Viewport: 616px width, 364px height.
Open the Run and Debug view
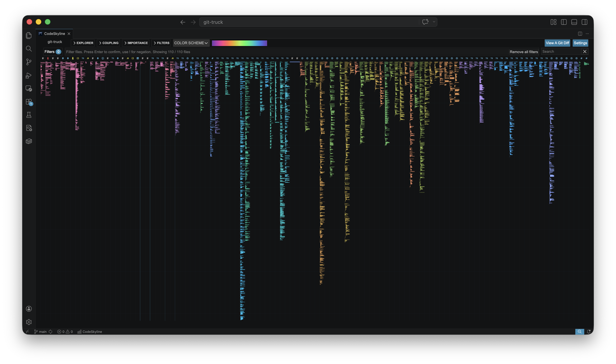(x=29, y=75)
